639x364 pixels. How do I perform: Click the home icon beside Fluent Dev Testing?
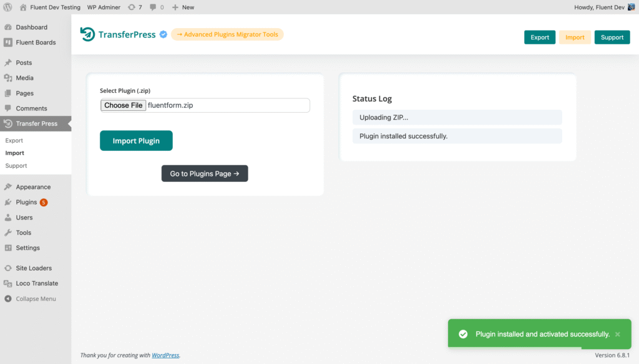23,7
